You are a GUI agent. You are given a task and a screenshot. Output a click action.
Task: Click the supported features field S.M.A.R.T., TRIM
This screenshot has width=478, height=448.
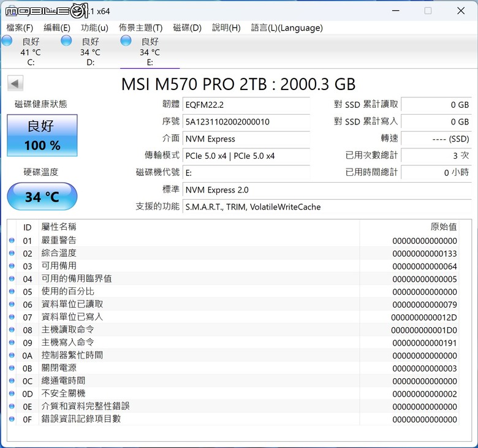[327, 207]
